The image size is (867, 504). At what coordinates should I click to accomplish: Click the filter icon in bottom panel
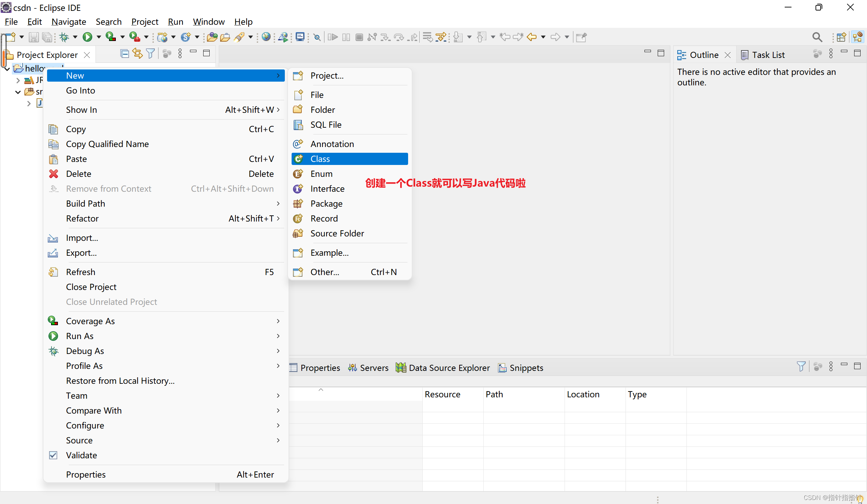801,366
